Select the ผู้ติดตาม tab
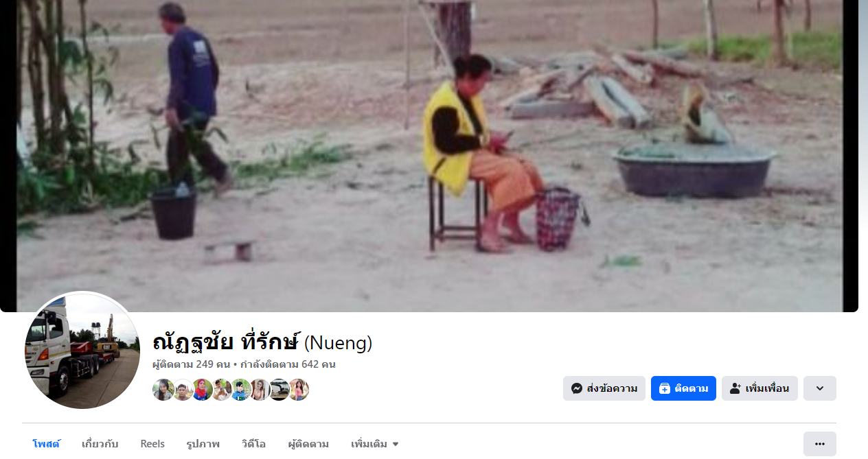Image resolution: width=868 pixels, height=459 pixels. [x=308, y=444]
